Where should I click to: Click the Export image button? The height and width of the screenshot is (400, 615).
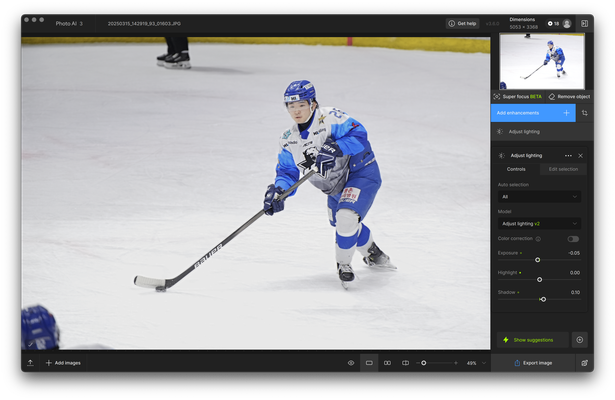coord(533,363)
